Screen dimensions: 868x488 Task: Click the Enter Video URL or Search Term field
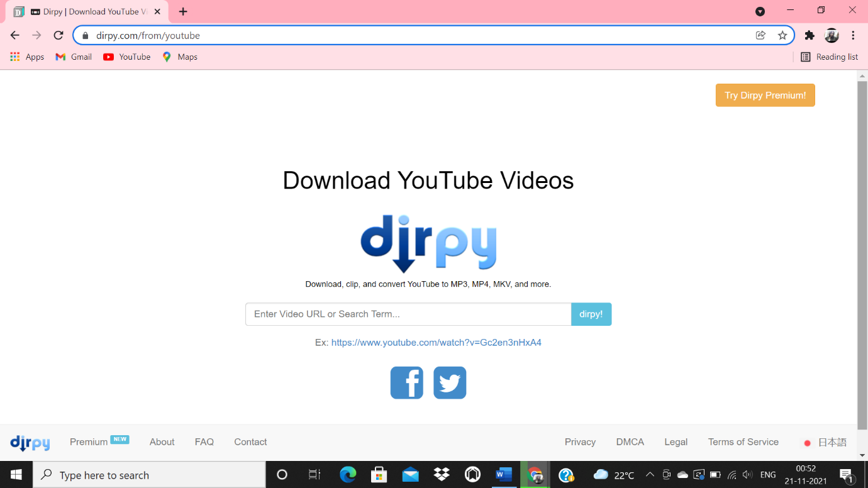(408, 314)
